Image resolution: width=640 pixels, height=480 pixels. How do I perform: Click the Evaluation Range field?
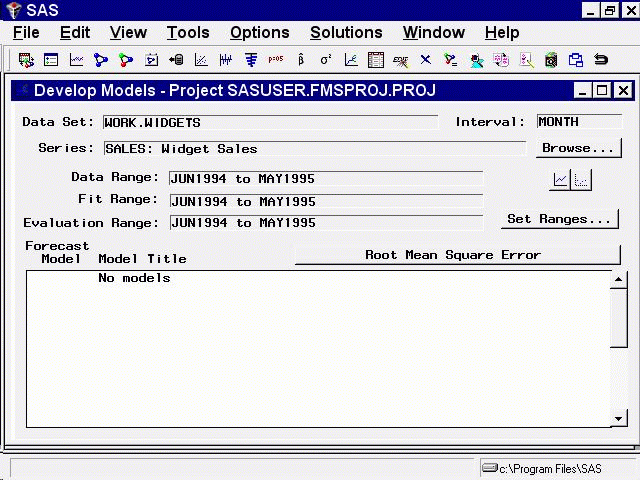(326, 222)
